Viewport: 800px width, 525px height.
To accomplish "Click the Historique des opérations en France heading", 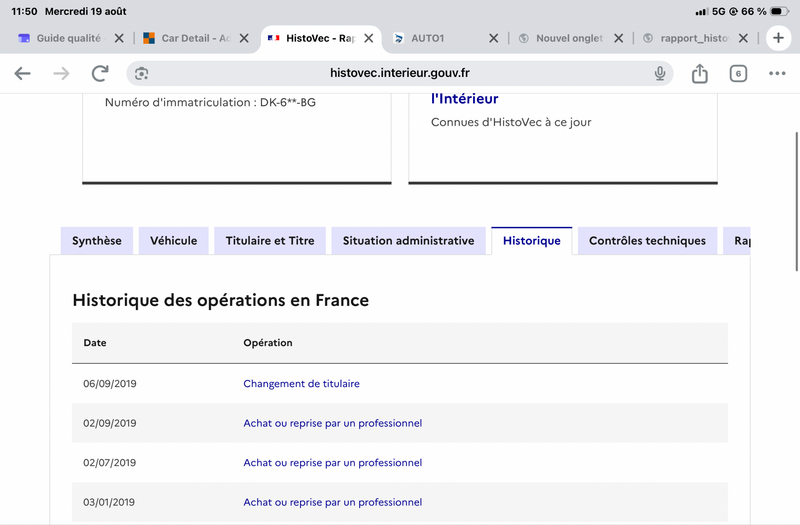I will (x=220, y=300).
